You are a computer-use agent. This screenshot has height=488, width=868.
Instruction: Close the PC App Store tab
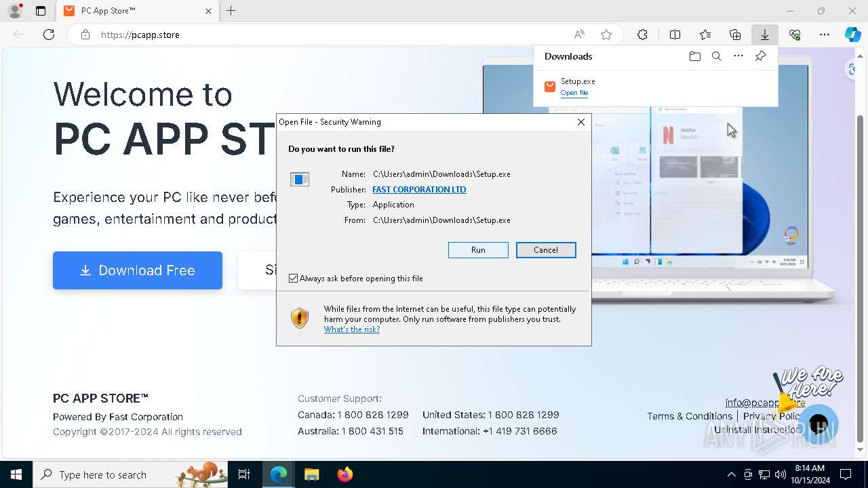208,11
